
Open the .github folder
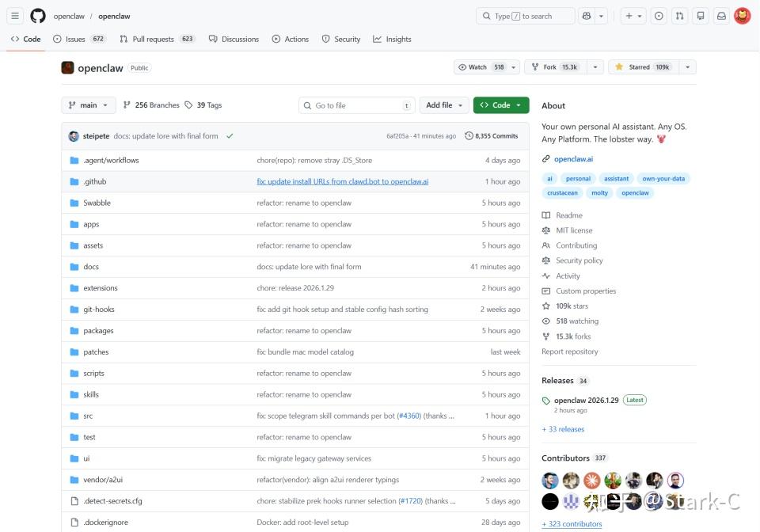pos(94,182)
